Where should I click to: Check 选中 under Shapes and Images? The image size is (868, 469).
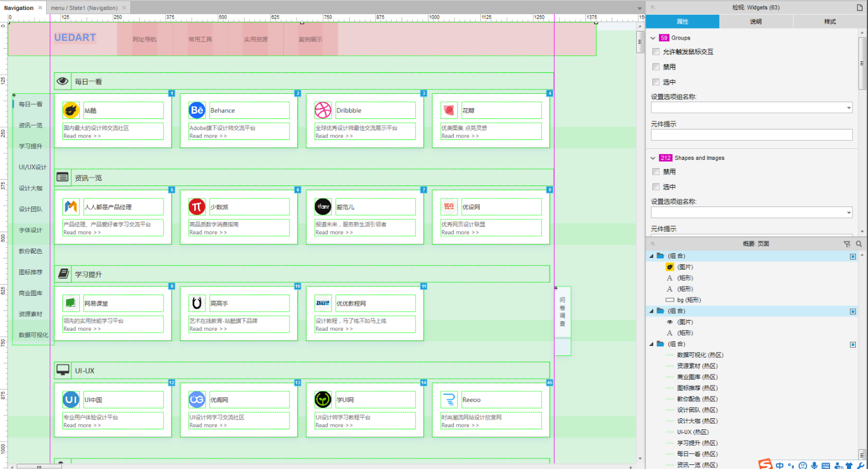click(656, 187)
